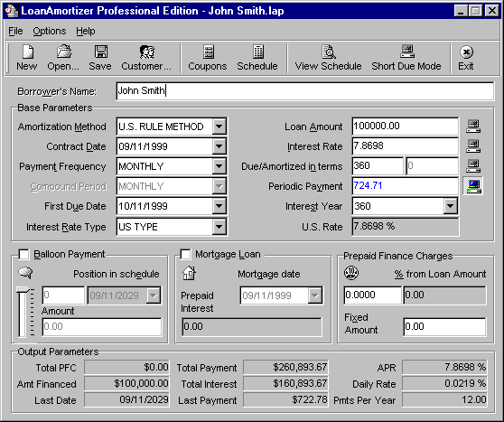The image size is (504, 422).
Task: Open the Help menu
Action: (x=86, y=32)
